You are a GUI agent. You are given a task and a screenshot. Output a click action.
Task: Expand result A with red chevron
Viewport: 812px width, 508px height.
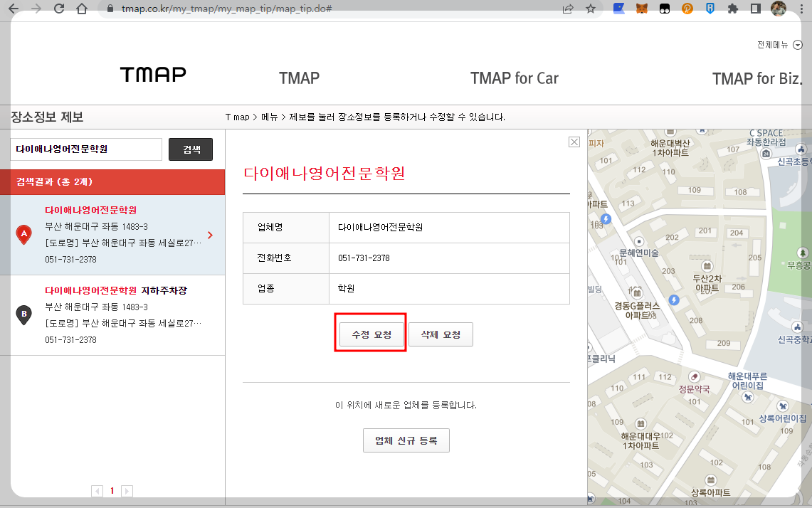click(210, 235)
